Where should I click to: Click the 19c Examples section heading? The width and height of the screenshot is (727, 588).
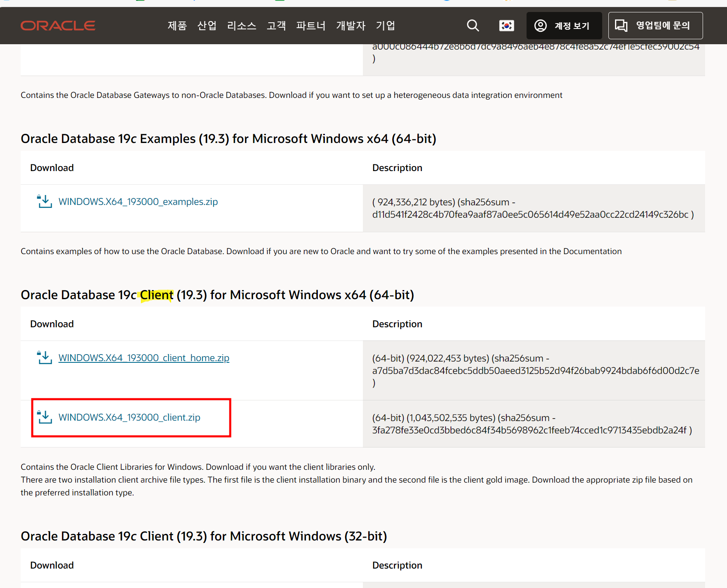coord(229,139)
